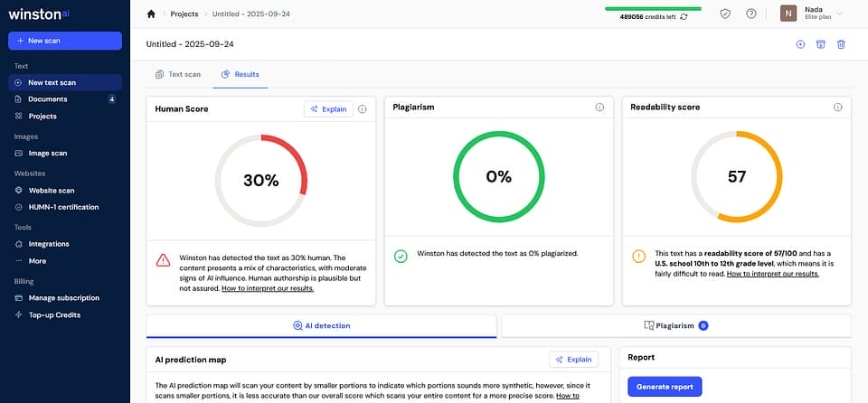The width and height of the screenshot is (868, 403).
Task: Switch to the Text scan tab
Action: tap(177, 74)
